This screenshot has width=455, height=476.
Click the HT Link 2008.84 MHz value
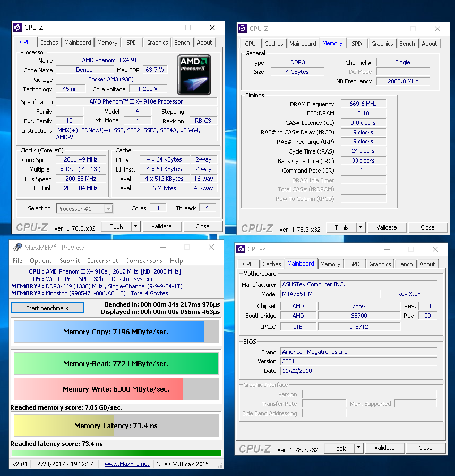[81, 188]
